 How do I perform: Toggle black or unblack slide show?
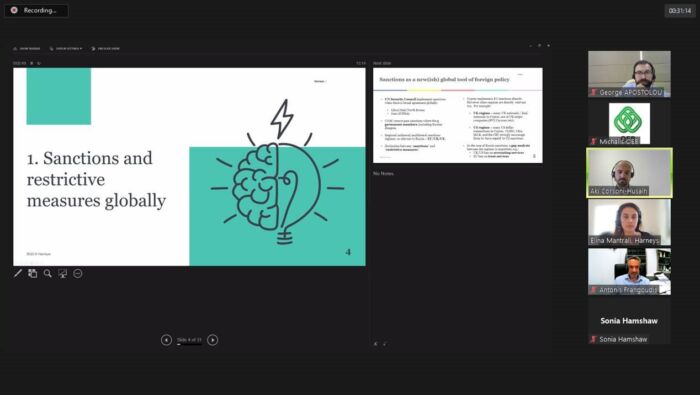tap(62, 273)
